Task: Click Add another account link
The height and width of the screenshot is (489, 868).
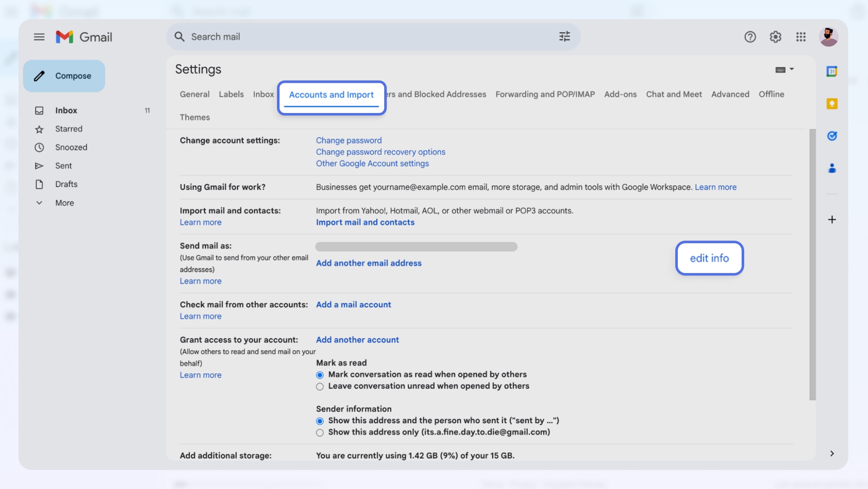Action: tap(357, 340)
